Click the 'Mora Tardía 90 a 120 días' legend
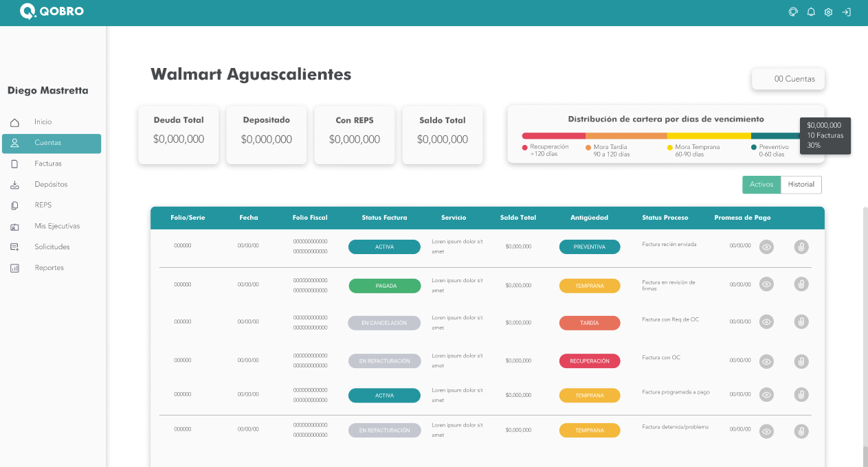Viewport: 868px width, 467px height. point(608,150)
